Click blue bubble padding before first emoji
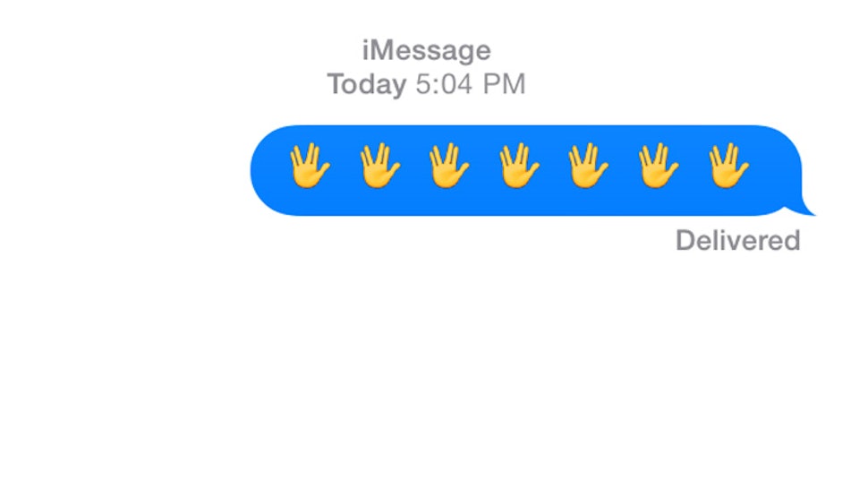This screenshot has width=868, height=489. coord(269,170)
